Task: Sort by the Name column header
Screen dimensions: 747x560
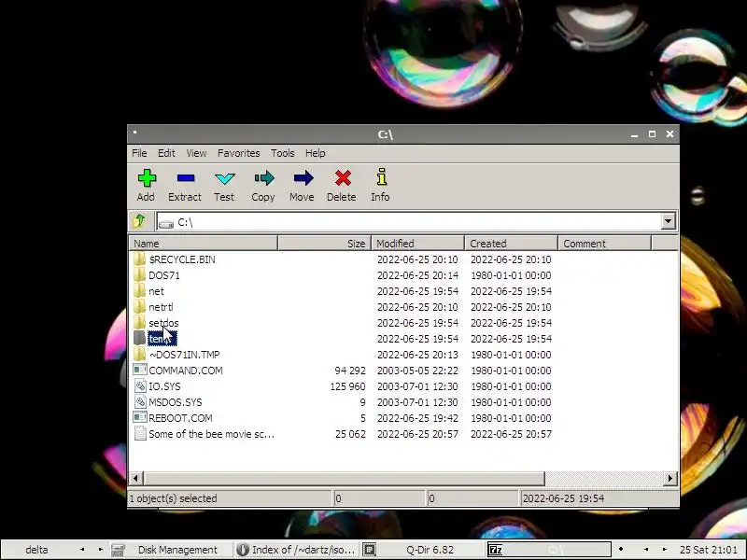Action: [x=204, y=244]
